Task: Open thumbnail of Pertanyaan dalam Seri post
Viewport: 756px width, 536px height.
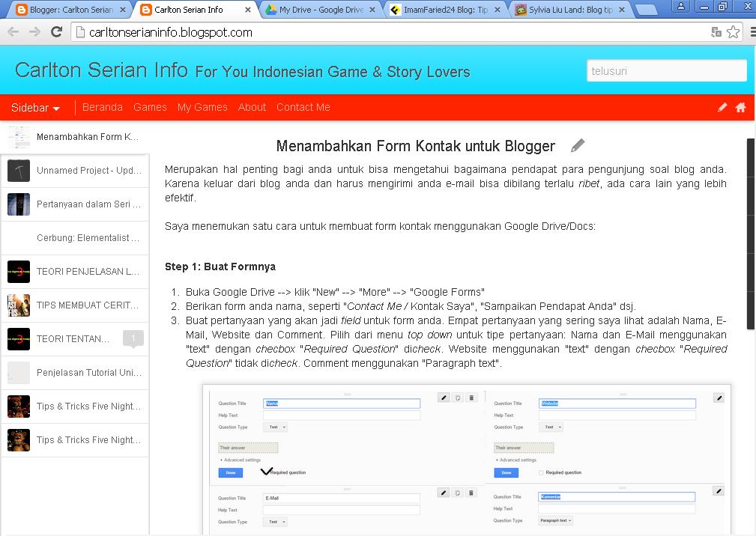Action: click(19, 204)
